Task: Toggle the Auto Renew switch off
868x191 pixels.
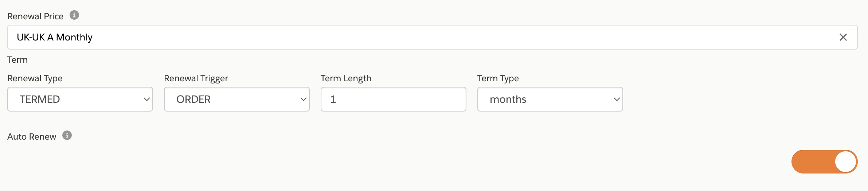Action: 824,161
